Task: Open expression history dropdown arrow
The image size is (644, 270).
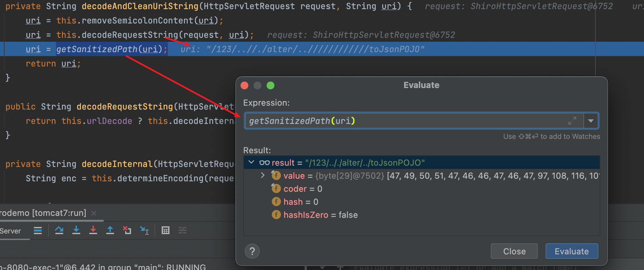Action: coord(591,121)
